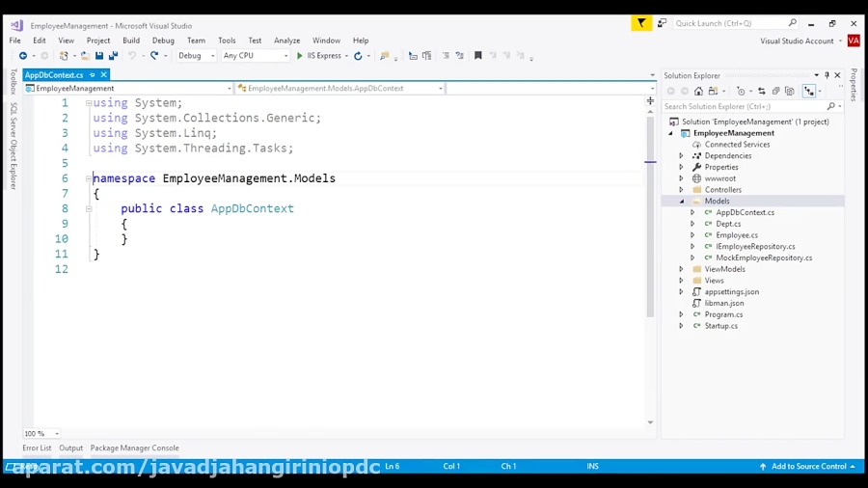This screenshot has width=868, height=488.
Task: Open the Properties side panel tab
Action: [854, 85]
